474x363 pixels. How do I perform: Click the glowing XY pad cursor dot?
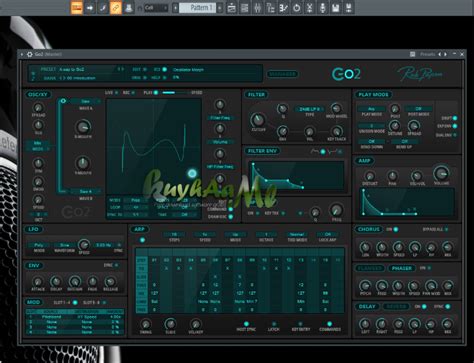coord(192,173)
